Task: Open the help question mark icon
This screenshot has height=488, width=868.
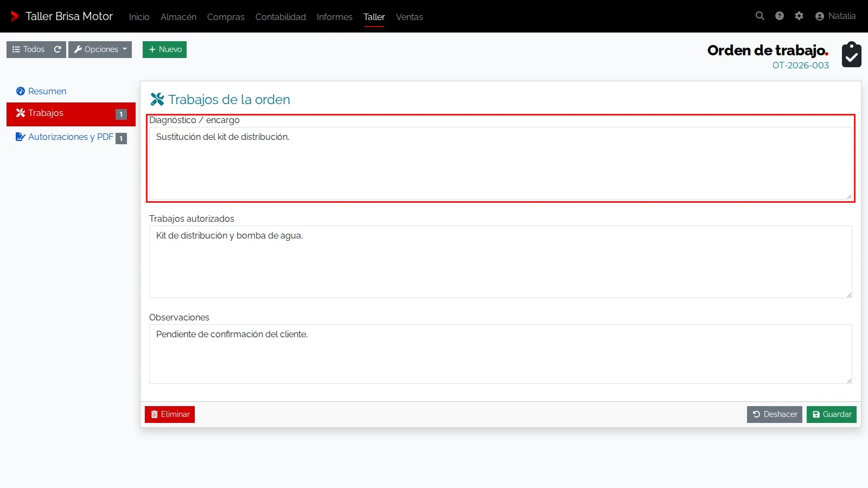Action: click(780, 16)
